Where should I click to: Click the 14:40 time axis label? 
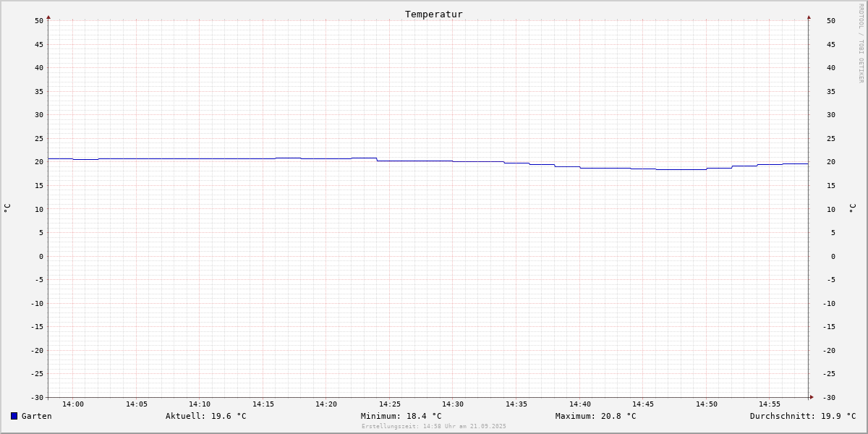[x=580, y=404]
